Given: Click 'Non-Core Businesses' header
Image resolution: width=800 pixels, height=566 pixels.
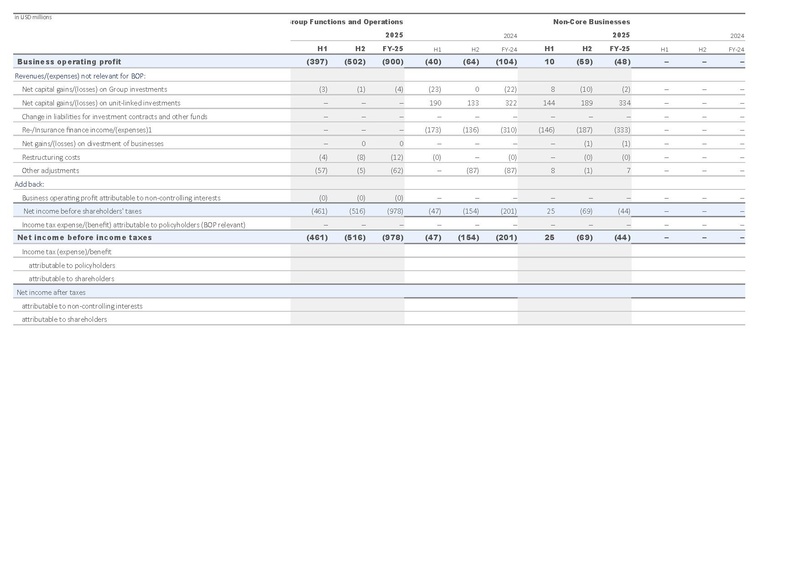Looking at the screenshot, I should (592, 22).
